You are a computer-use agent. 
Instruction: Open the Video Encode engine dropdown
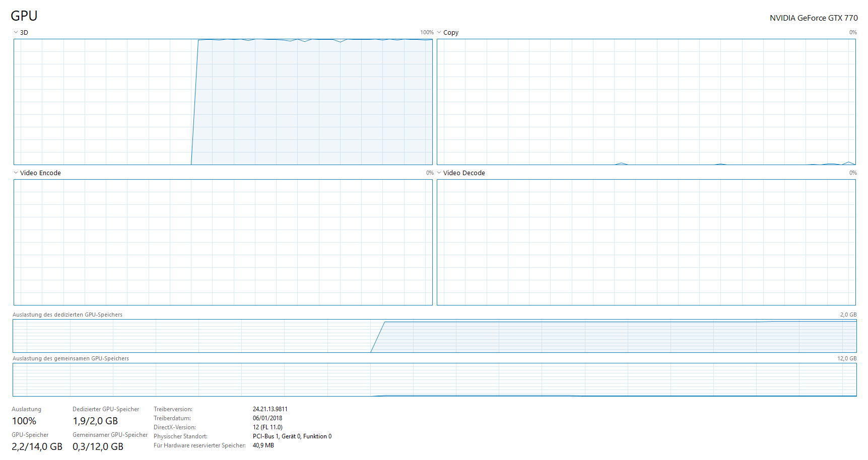coord(15,173)
